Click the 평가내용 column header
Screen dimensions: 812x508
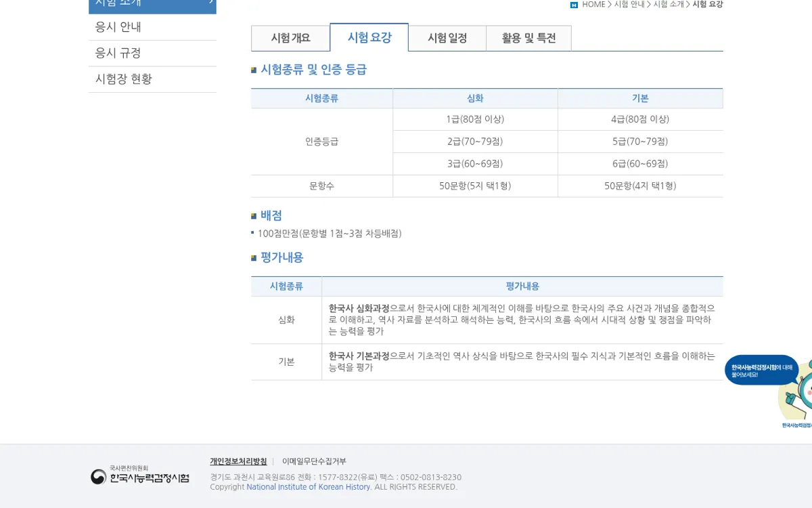[x=522, y=287]
